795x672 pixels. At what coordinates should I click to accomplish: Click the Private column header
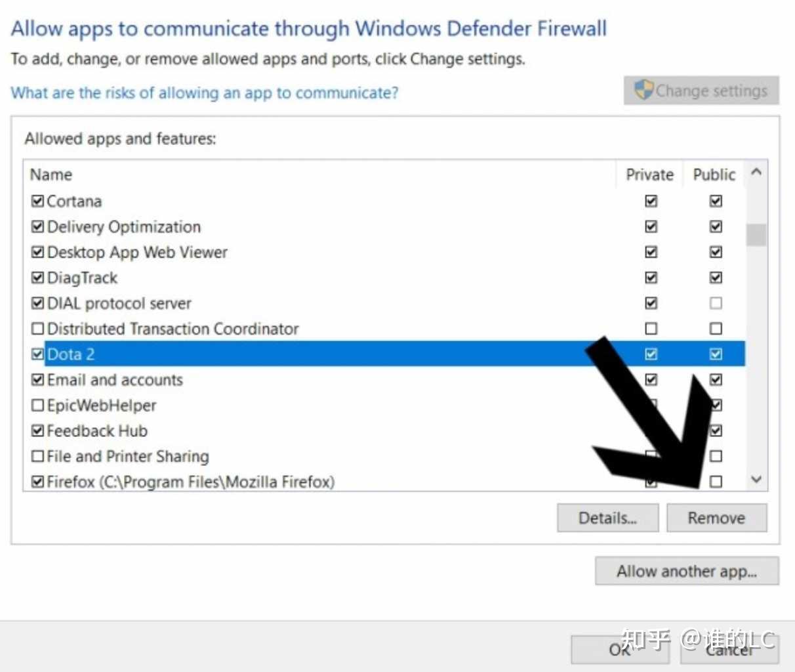point(650,175)
